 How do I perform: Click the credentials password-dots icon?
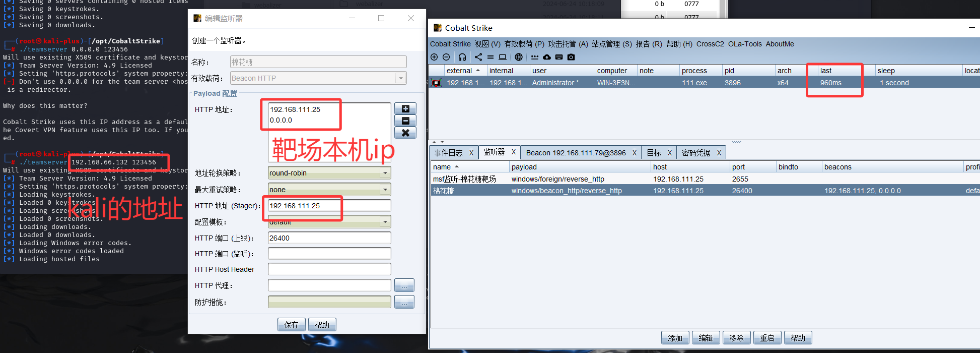point(535,57)
